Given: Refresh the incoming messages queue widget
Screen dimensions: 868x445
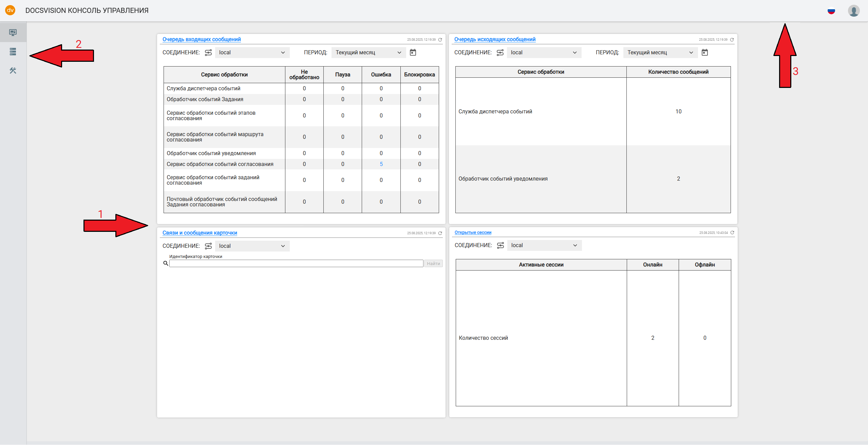Looking at the screenshot, I should (x=440, y=40).
